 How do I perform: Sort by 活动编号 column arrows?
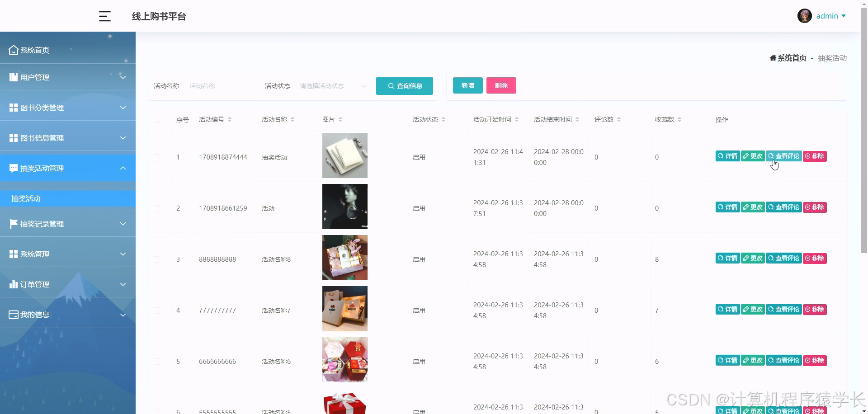coord(230,119)
